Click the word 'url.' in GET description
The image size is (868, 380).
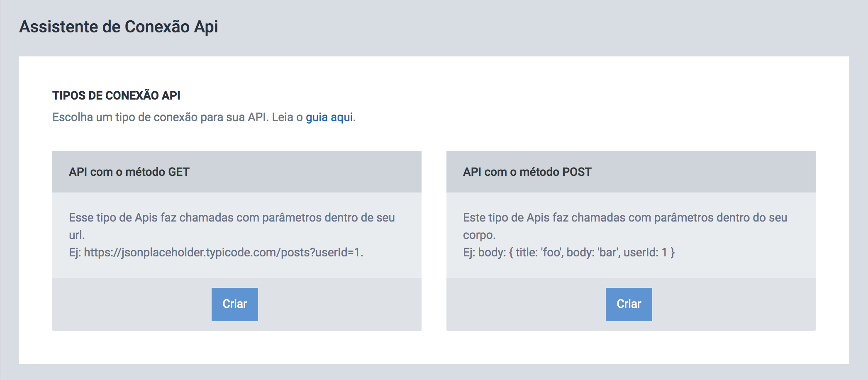77,235
